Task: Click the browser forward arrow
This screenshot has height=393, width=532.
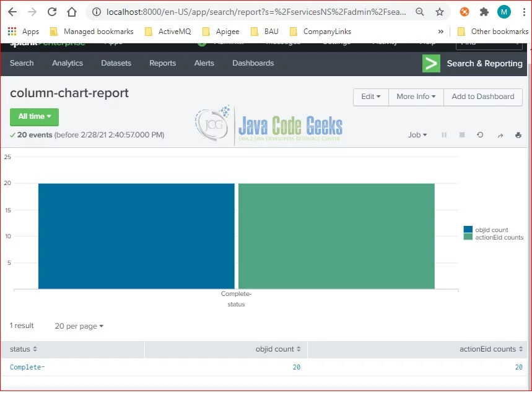Action: [x=32, y=12]
